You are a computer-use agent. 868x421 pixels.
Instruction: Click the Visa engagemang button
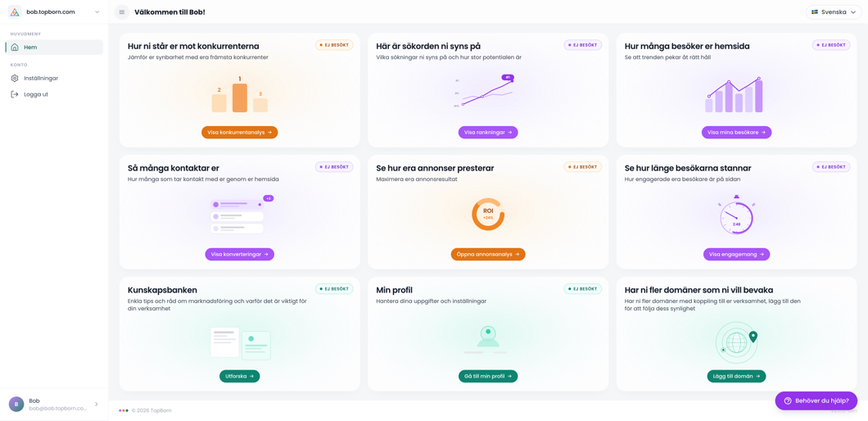pyautogui.click(x=736, y=254)
